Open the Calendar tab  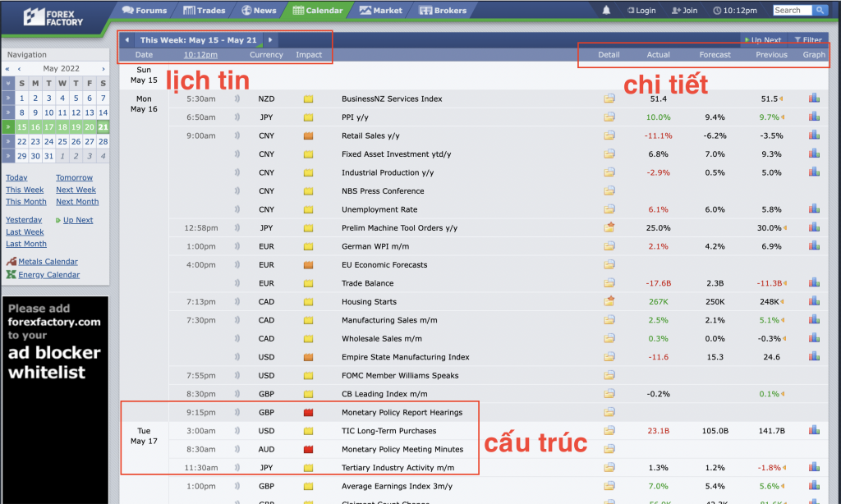point(318,10)
